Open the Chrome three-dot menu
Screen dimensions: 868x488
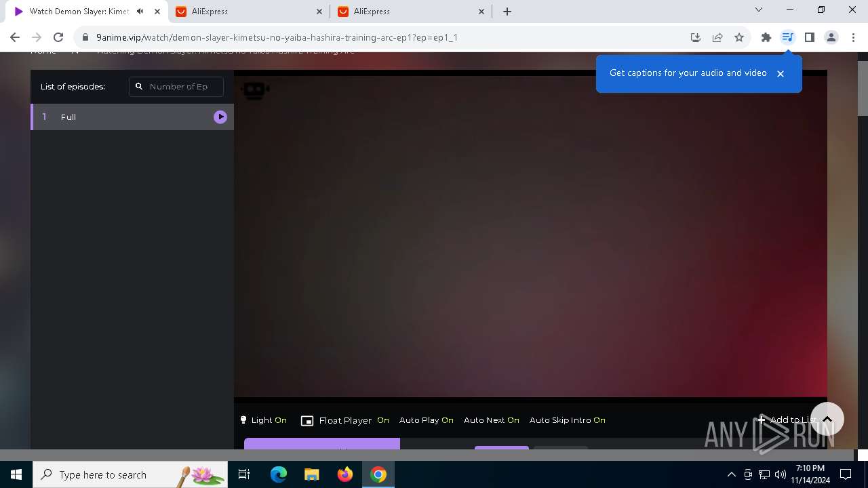tap(853, 37)
